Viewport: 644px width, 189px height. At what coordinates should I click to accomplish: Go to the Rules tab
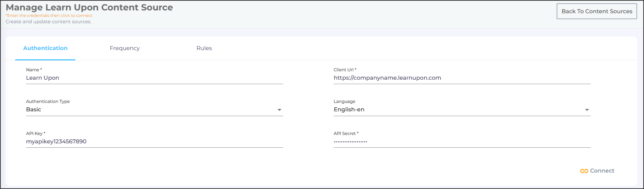click(x=204, y=48)
